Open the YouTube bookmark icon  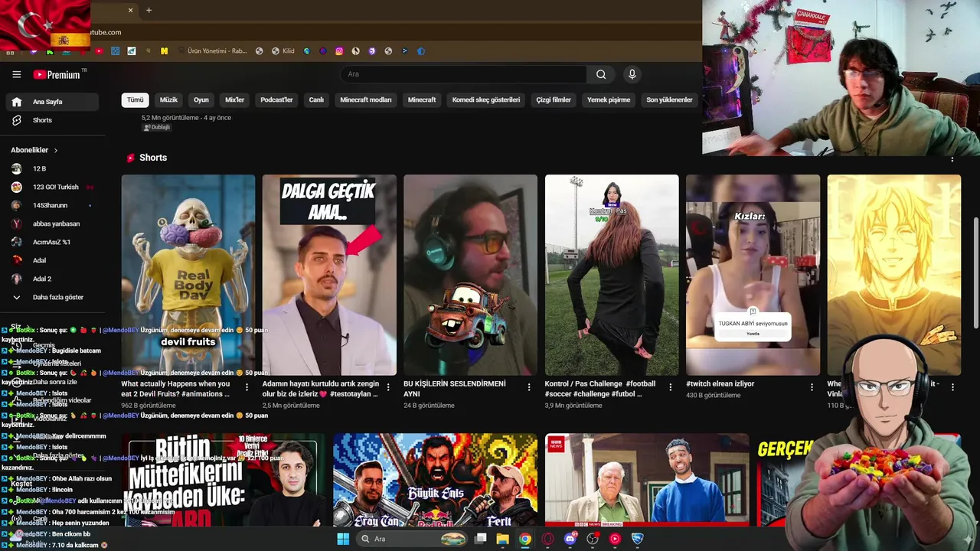pos(99,51)
